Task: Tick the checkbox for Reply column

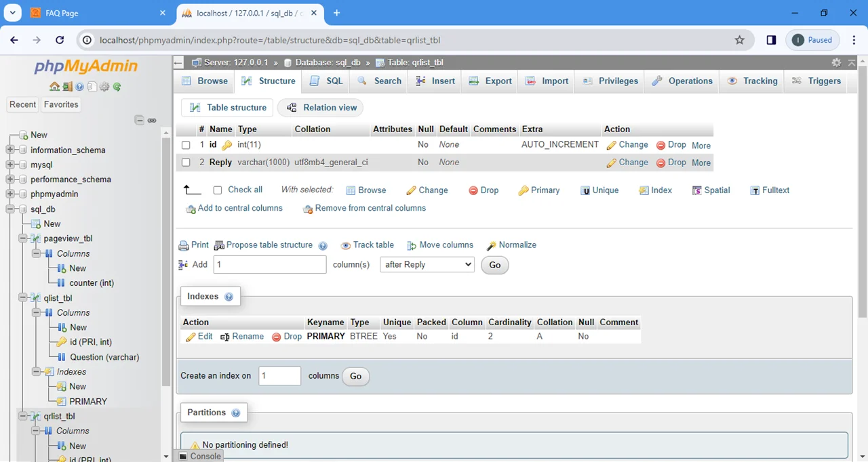Action: (186, 163)
